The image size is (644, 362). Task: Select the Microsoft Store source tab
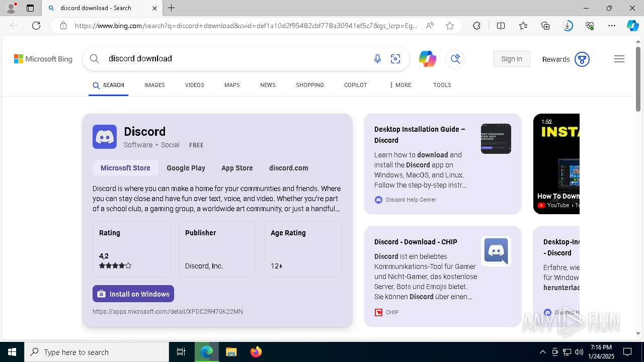125,168
